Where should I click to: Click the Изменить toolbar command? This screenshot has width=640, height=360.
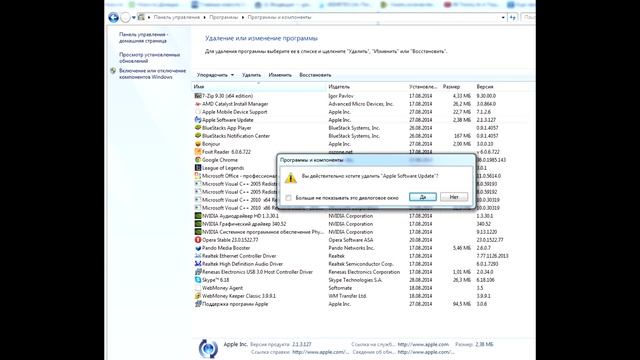click(280, 75)
